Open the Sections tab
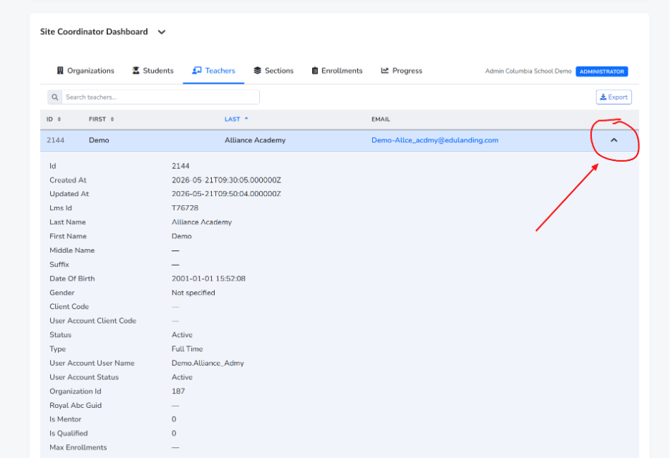 (273, 70)
